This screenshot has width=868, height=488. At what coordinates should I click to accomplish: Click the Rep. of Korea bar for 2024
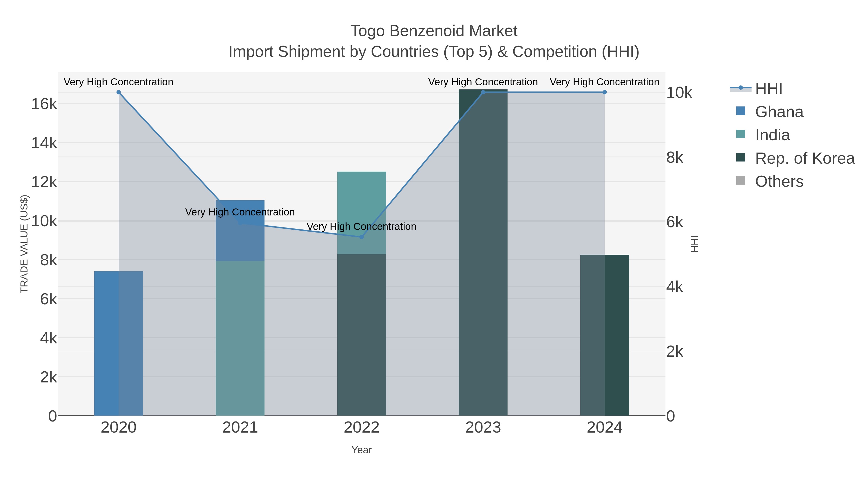604,335
